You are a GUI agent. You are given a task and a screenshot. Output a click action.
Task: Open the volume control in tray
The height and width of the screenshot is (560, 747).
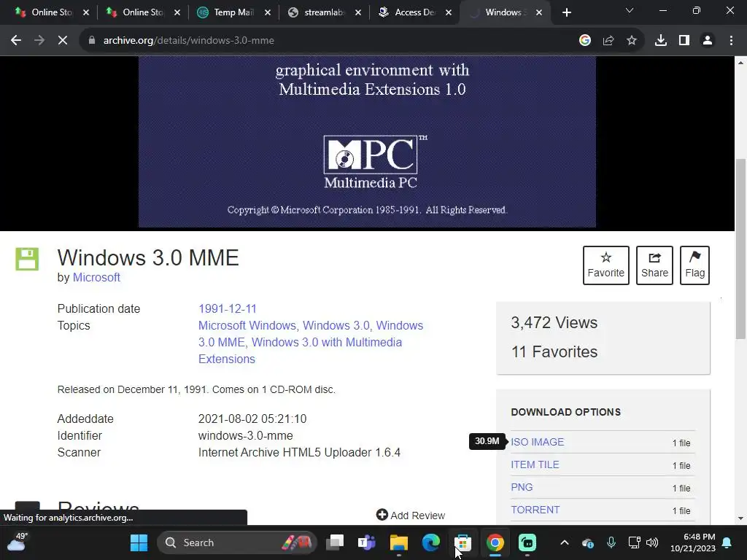click(652, 542)
